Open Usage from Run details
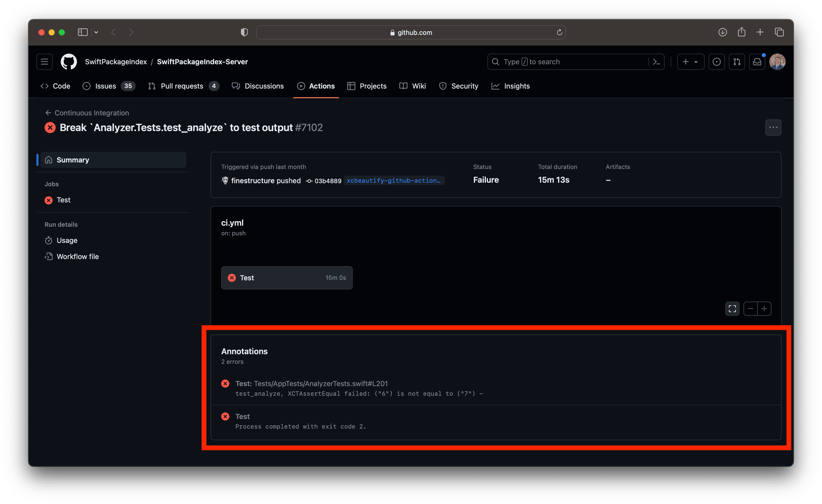This screenshot has height=504, width=822. [x=67, y=240]
